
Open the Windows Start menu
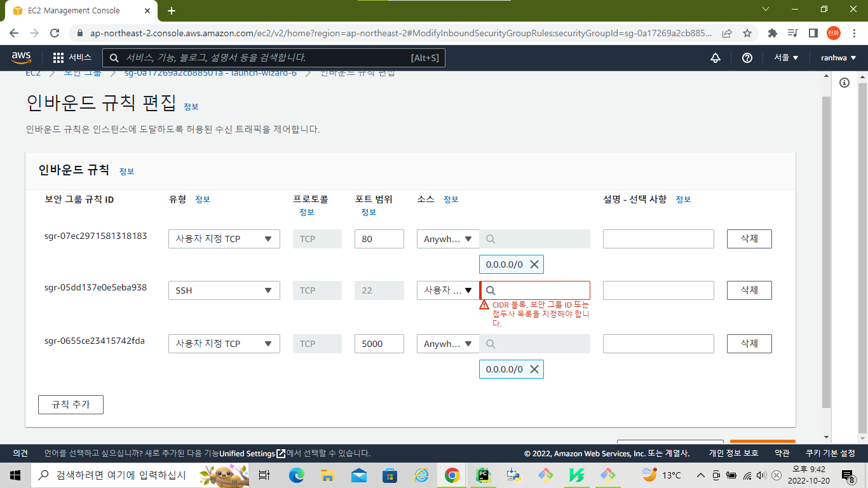pos(15,475)
